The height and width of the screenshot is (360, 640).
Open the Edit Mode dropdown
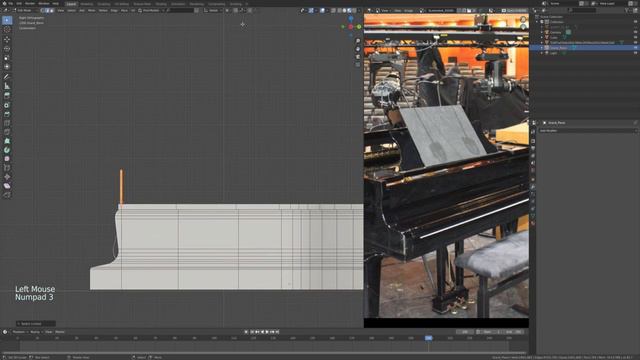point(25,10)
